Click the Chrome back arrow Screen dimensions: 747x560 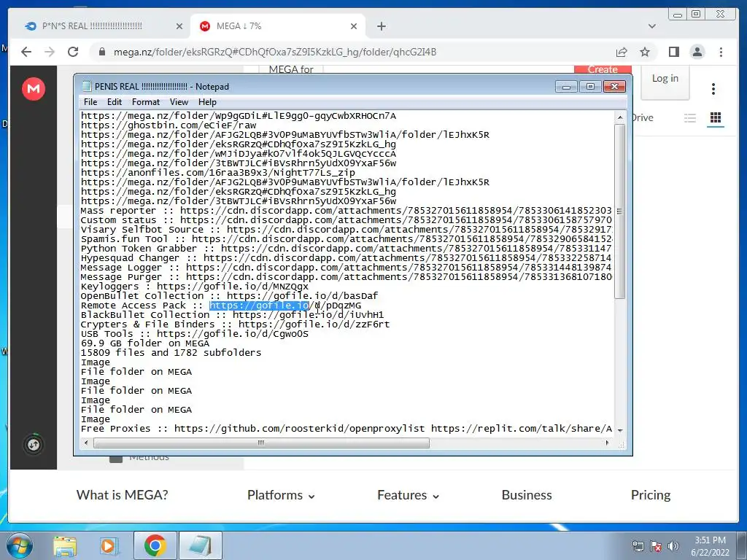coord(26,52)
